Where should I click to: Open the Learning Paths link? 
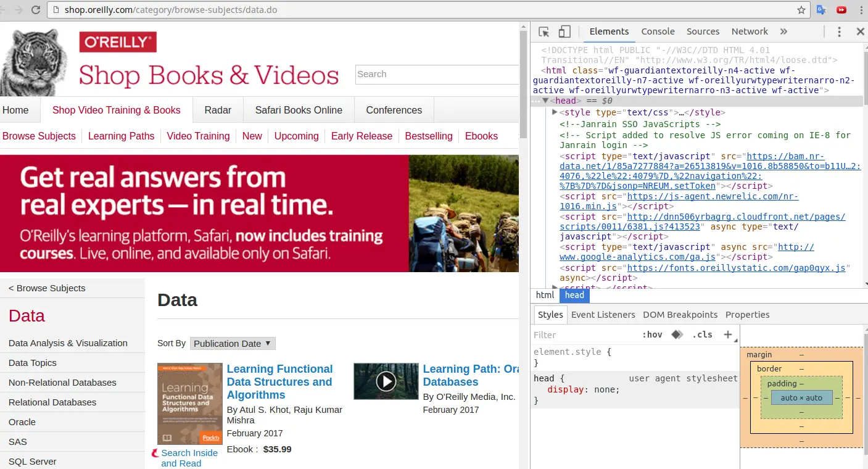tap(121, 136)
